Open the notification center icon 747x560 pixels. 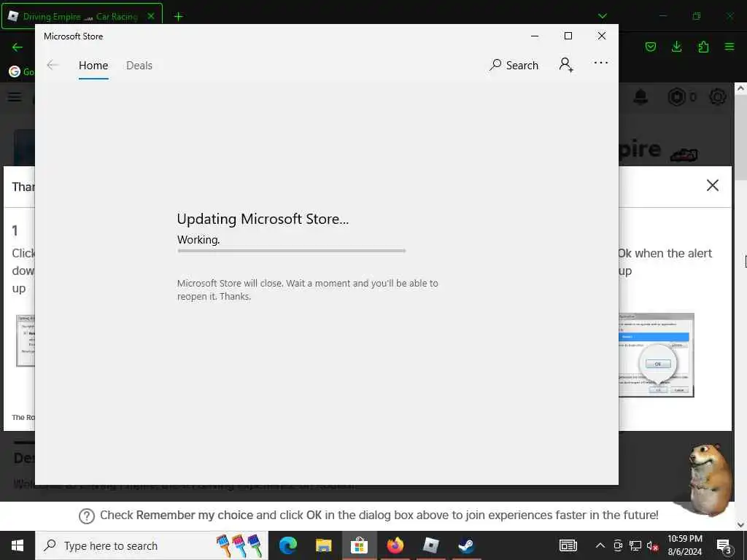click(724, 546)
